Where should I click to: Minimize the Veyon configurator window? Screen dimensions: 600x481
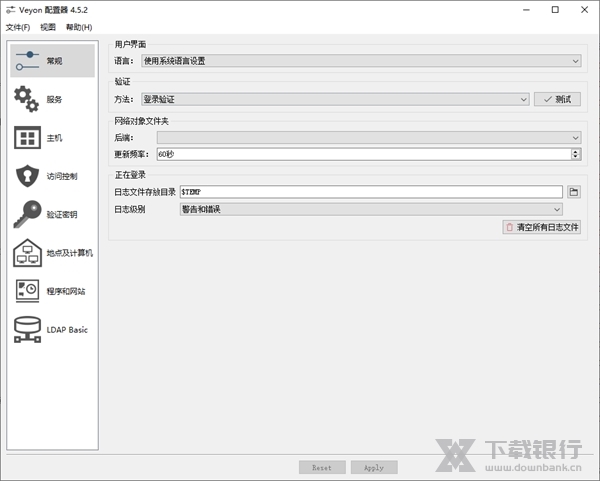pyautogui.click(x=527, y=10)
